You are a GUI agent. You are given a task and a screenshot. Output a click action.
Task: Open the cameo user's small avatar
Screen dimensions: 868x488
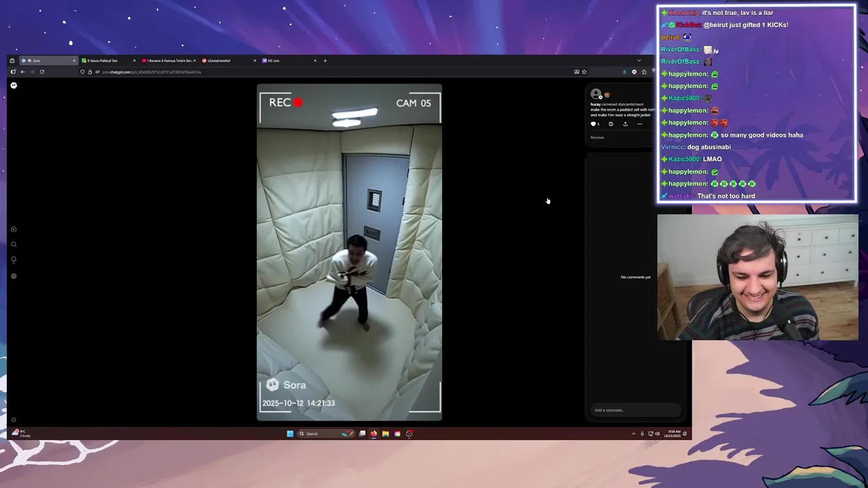tap(607, 95)
